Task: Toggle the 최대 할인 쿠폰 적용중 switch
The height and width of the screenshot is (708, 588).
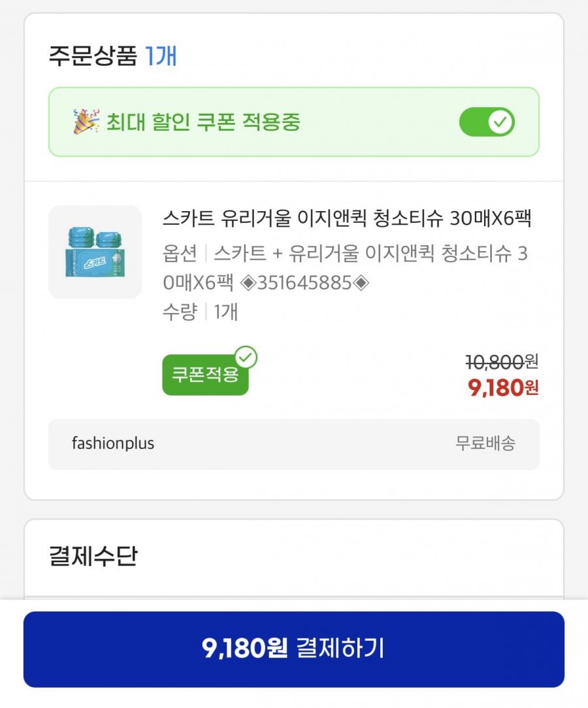Action: [x=487, y=122]
